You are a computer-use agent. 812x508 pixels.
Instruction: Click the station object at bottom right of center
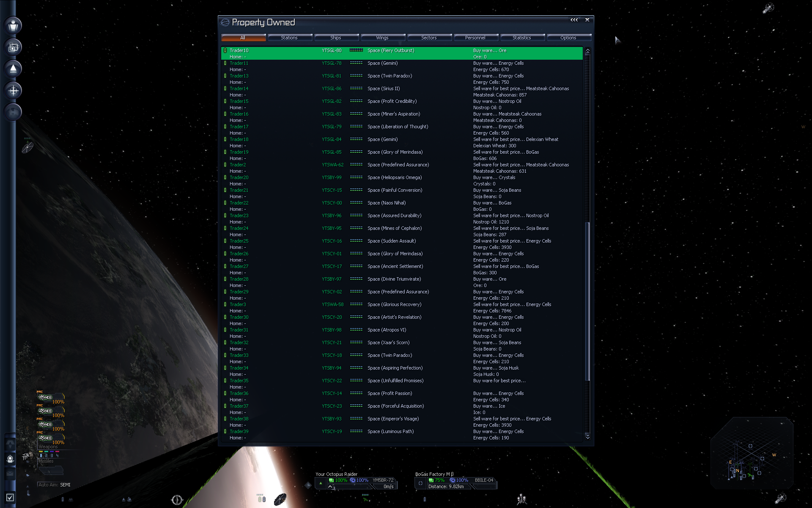(x=522, y=500)
